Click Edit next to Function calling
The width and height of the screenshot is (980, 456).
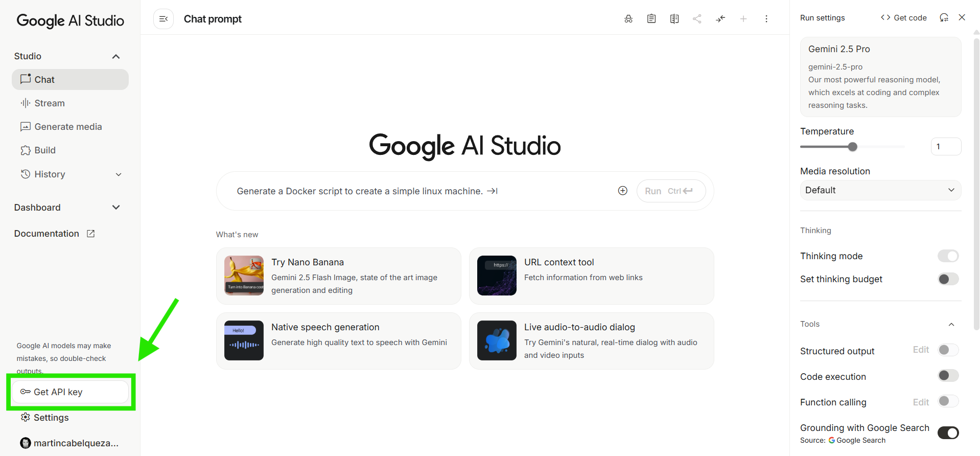(x=921, y=402)
